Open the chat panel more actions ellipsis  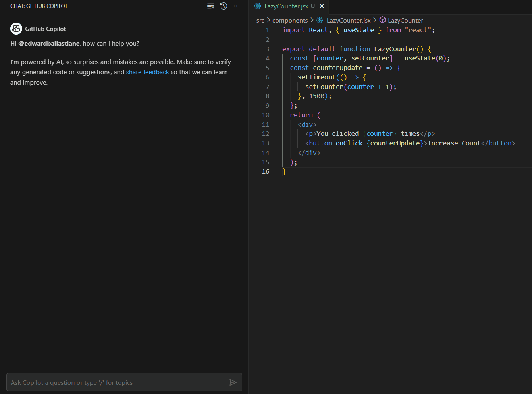(x=237, y=6)
